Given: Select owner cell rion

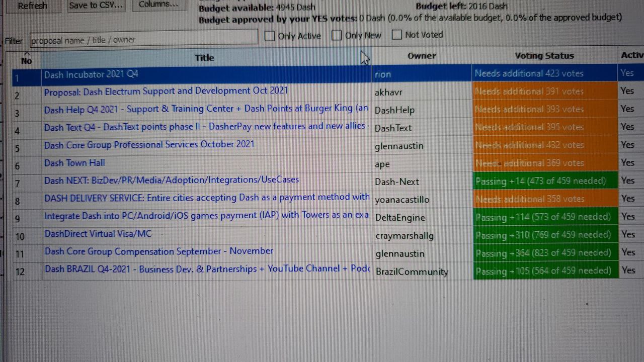Looking at the screenshot, I should [422, 74].
